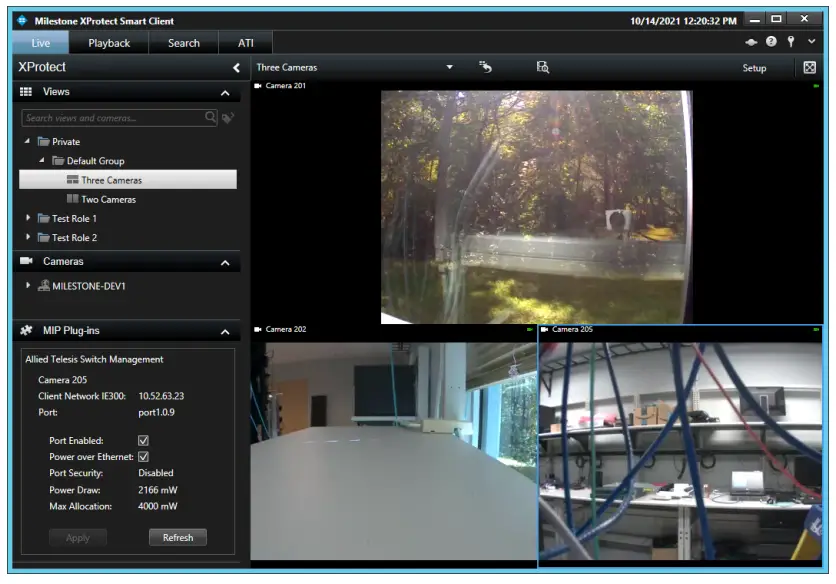Viewport: 836px width, 584px height.
Task: Click the Apply button
Action: click(x=78, y=538)
